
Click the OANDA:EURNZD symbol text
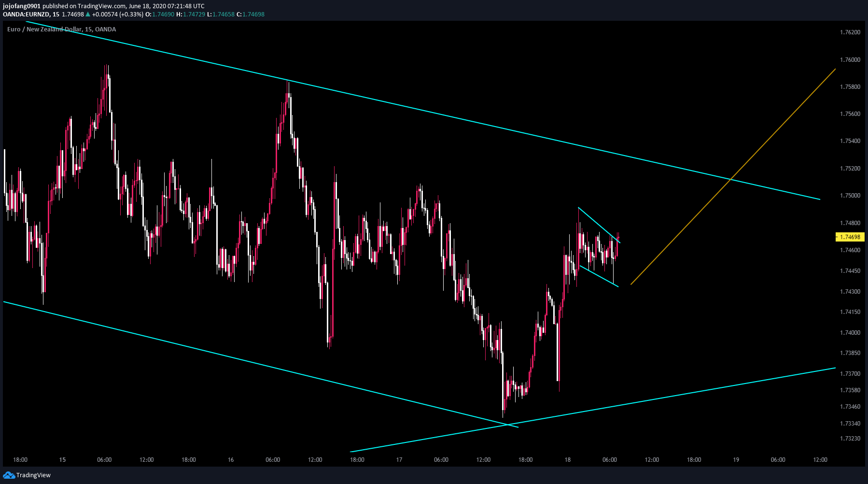26,14
